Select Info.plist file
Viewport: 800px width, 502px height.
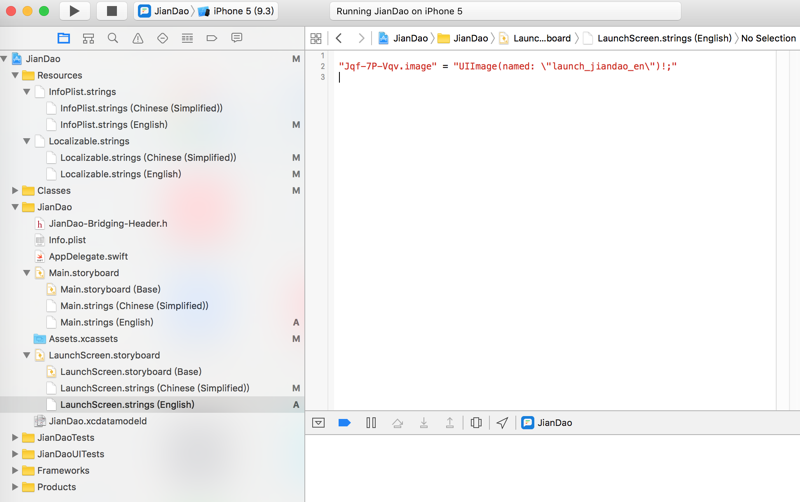click(67, 240)
